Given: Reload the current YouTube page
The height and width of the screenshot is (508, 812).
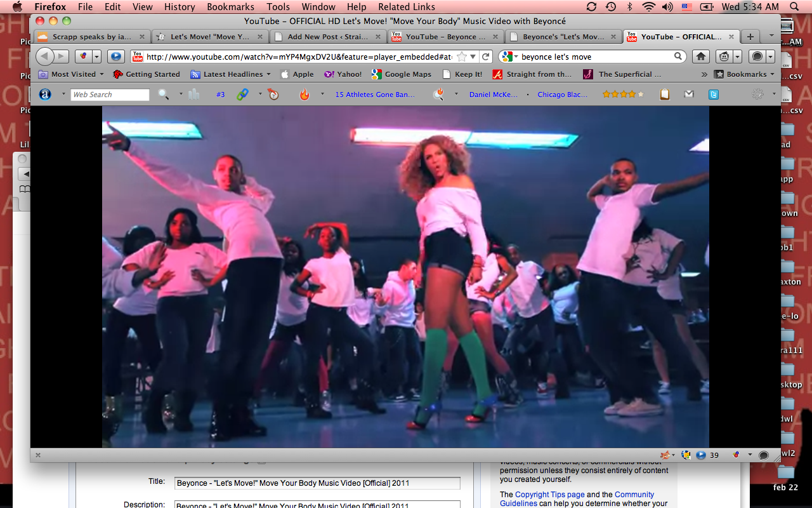Looking at the screenshot, I should pyautogui.click(x=485, y=57).
